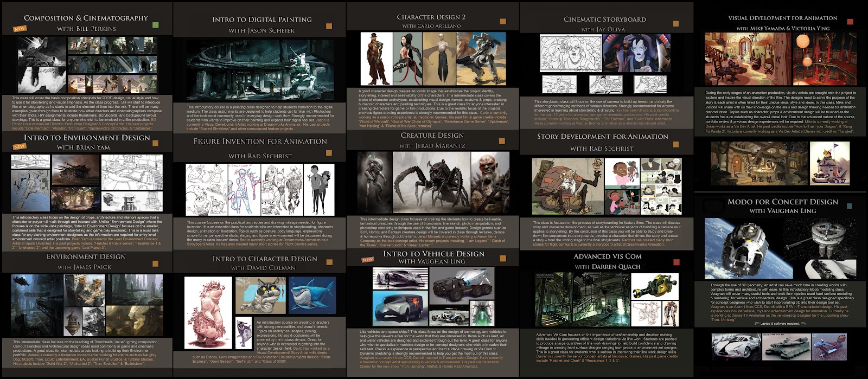Click the orange square next to Character Design 2
Screen dimensions: 868x379
(x=503, y=22)
